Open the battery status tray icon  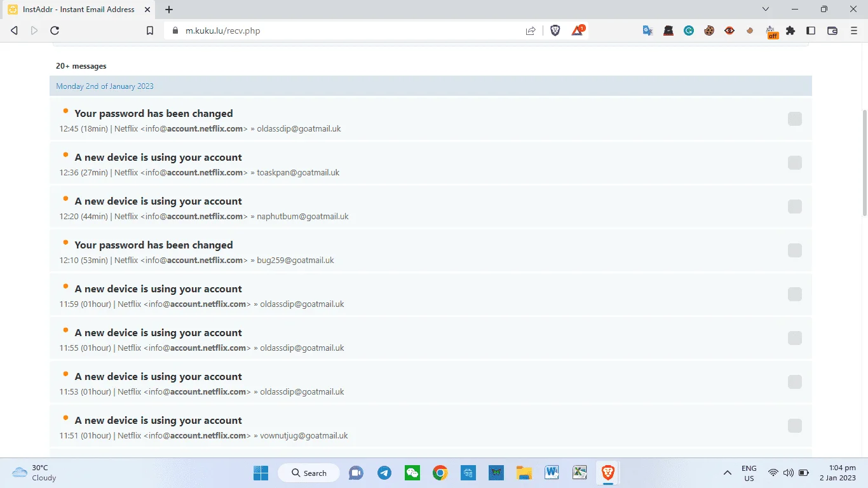(x=804, y=473)
